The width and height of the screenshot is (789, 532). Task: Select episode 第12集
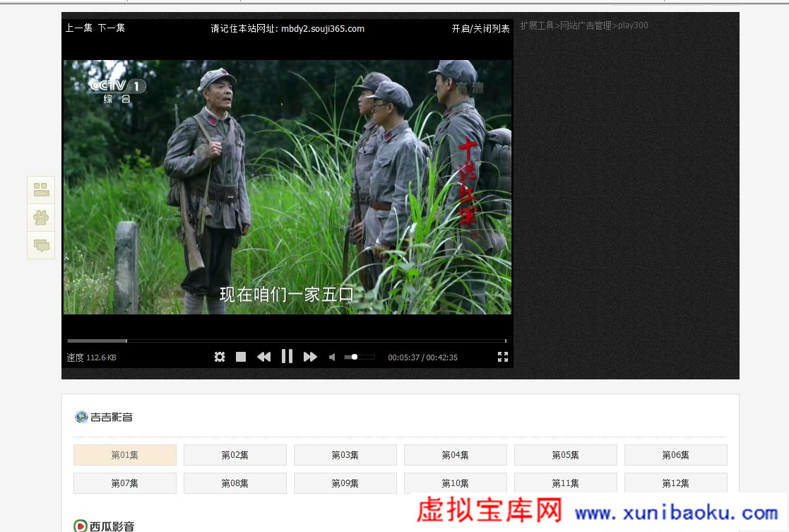(x=675, y=483)
